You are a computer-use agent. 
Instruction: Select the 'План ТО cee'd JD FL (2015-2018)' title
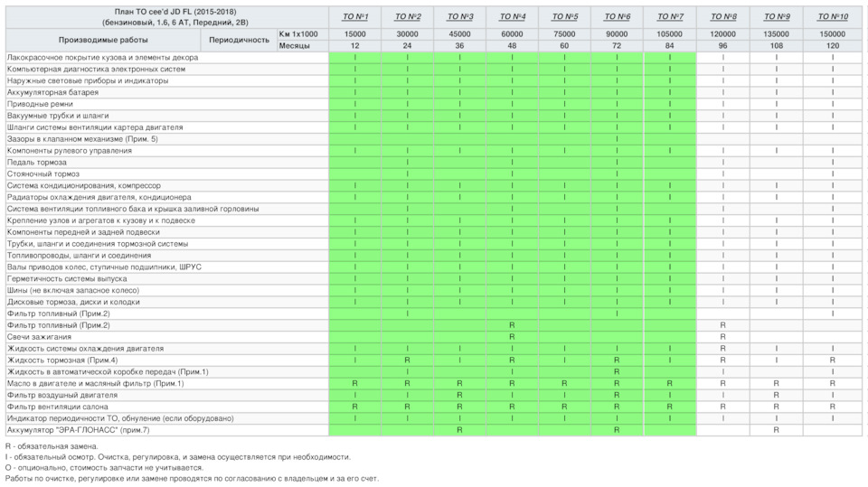click(x=175, y=12)
